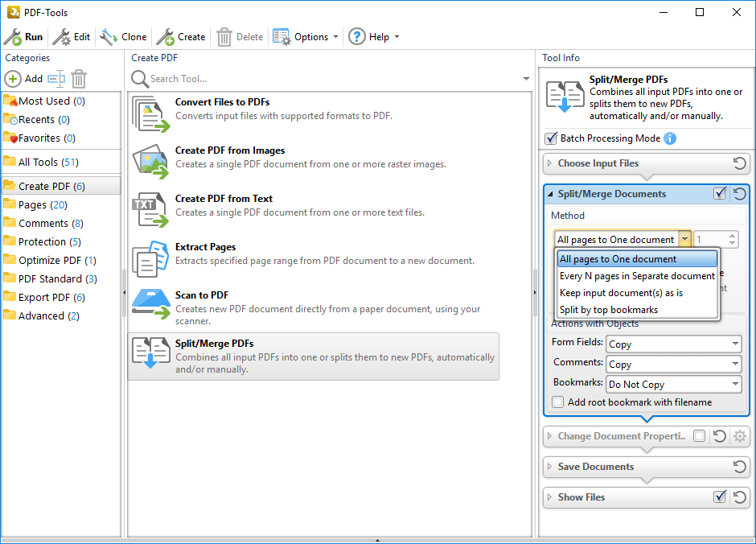Enable Add root bookmark with filename
The image size is (756, 544).
[x=558, y=402]
